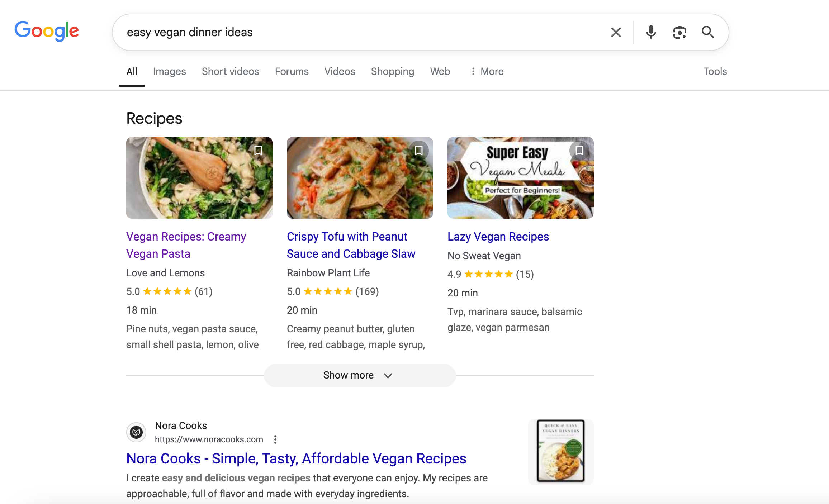Click the 4.9 rating stars on No Sweat Vegan

point(488,274)
